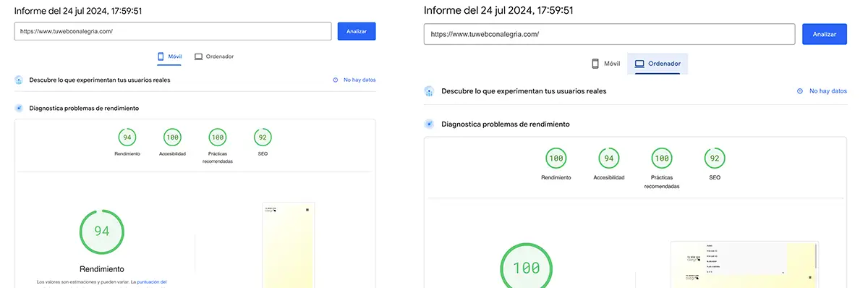The height and width of the screenshot is (288, 868).
Task: Click Analizar button in right report
Action: pyautogui.click(x=825, y=34)
